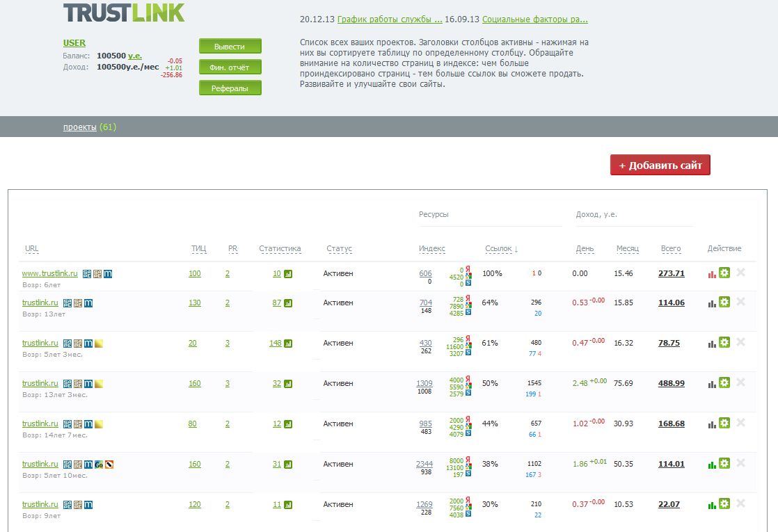Open settings gear in the 22.07 total row
This screenshot has width=778, height=532.
[724, 503]
